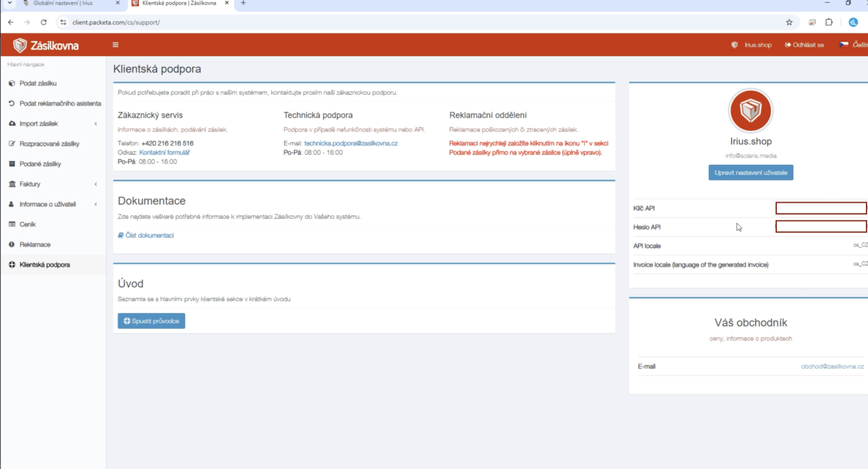Click the Klíč API value field
This screenshot has width=868, height=469.
click(821, 208)
